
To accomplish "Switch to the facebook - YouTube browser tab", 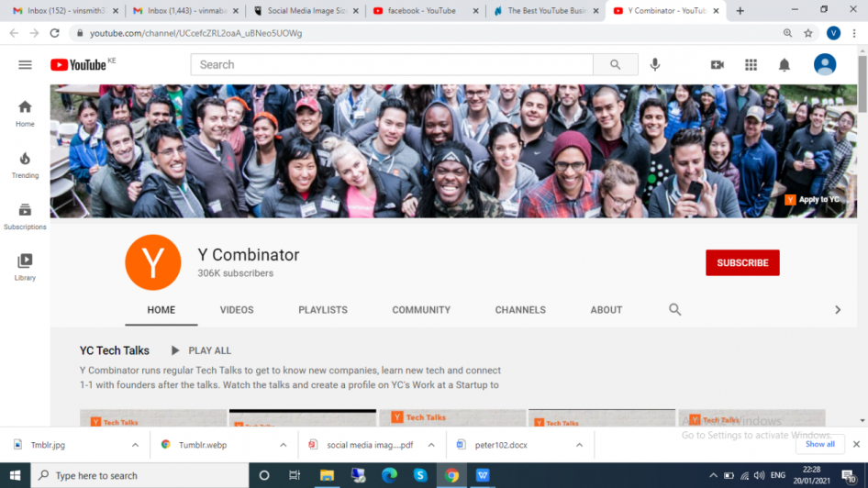I will point(425,10).
